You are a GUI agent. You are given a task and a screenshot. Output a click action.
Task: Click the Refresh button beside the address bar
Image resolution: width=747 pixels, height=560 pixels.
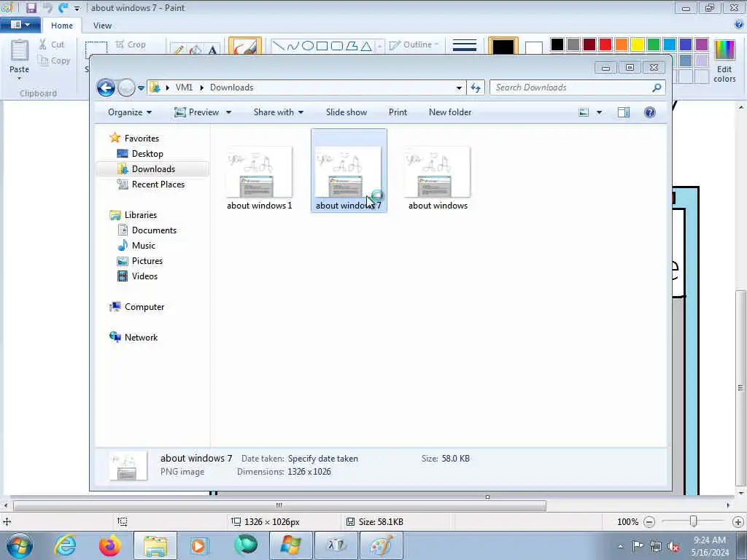[x=476, y=87]
